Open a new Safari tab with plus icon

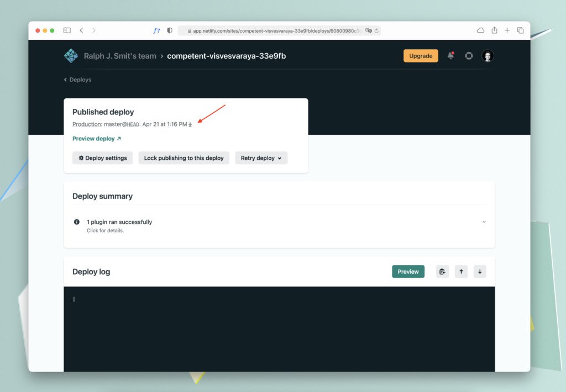507,30
